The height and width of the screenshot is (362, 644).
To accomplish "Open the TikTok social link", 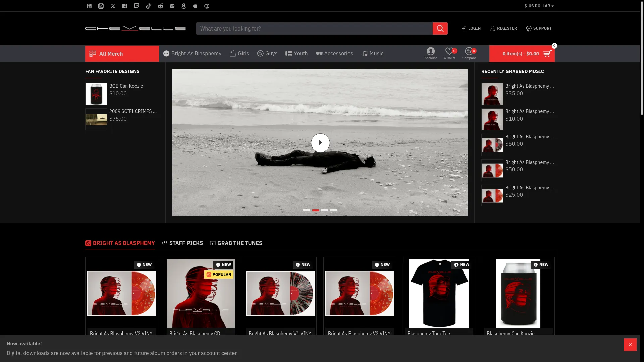I will tap(149, 6).
